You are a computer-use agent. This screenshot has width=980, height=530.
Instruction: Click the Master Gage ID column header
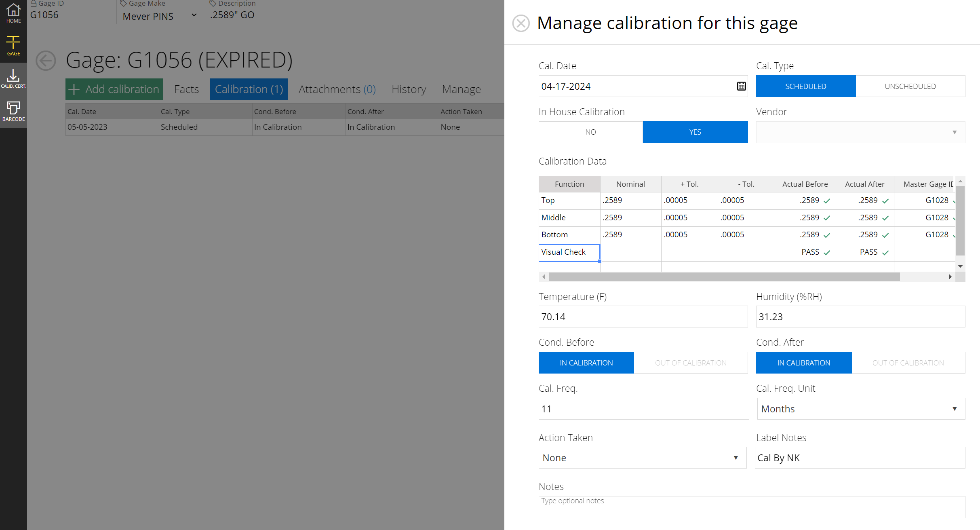click(924, 184)
